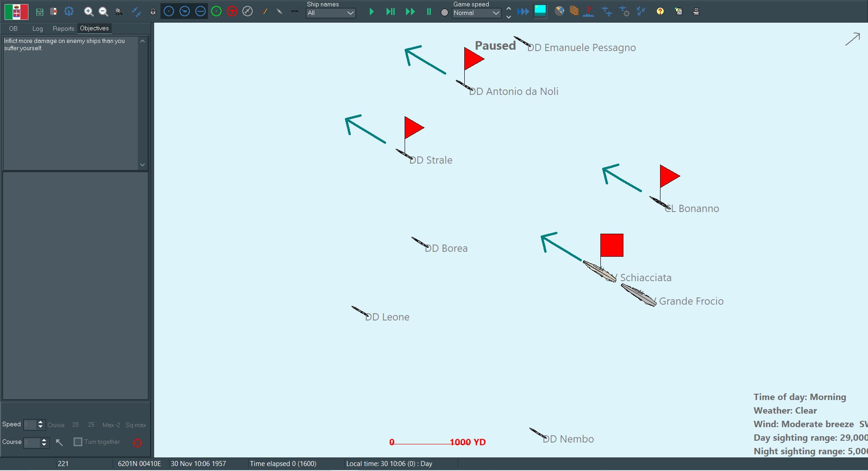
Task: Zoom in with plus magnifier
Action: click(x=89, y=12)
